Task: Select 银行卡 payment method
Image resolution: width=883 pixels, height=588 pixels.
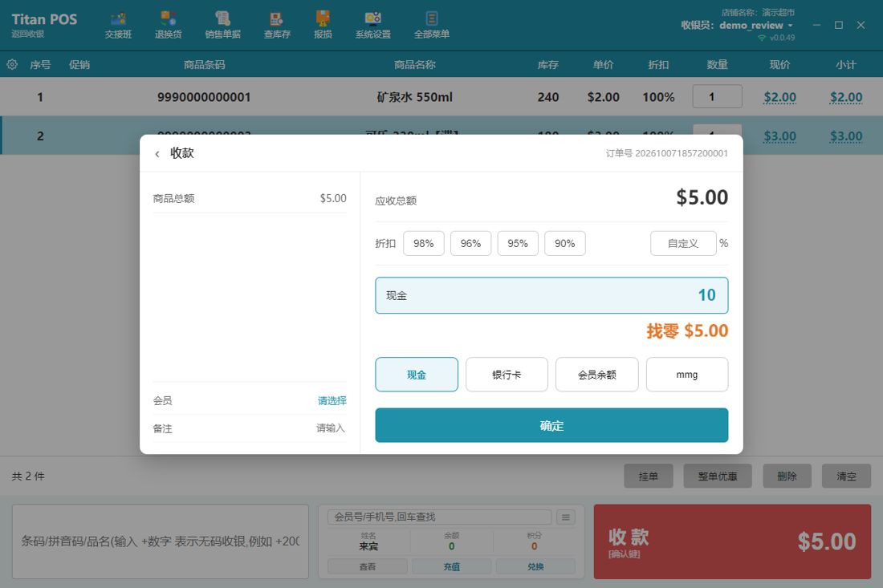Action: (x=507, y=374)
